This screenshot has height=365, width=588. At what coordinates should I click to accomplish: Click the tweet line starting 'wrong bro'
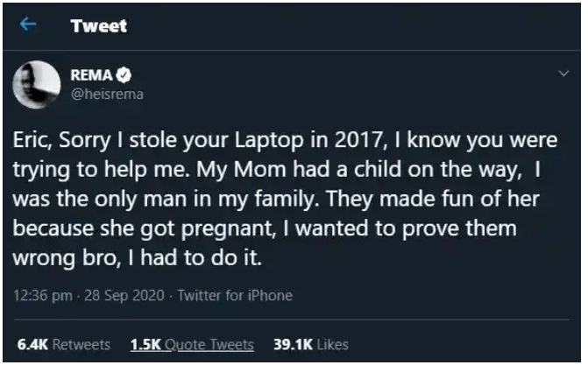pyautogui.click(x=137, y=258)
